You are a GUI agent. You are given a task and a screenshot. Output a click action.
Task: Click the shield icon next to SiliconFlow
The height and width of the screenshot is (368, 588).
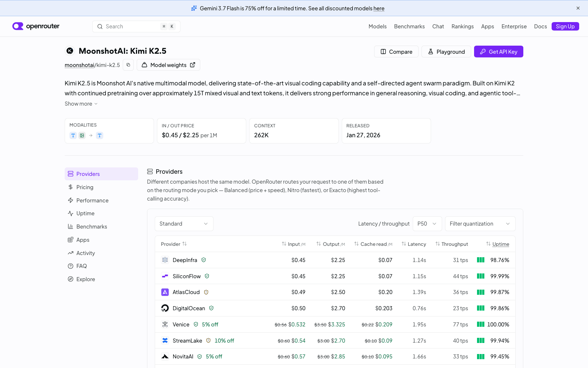[x=207, y=276]
